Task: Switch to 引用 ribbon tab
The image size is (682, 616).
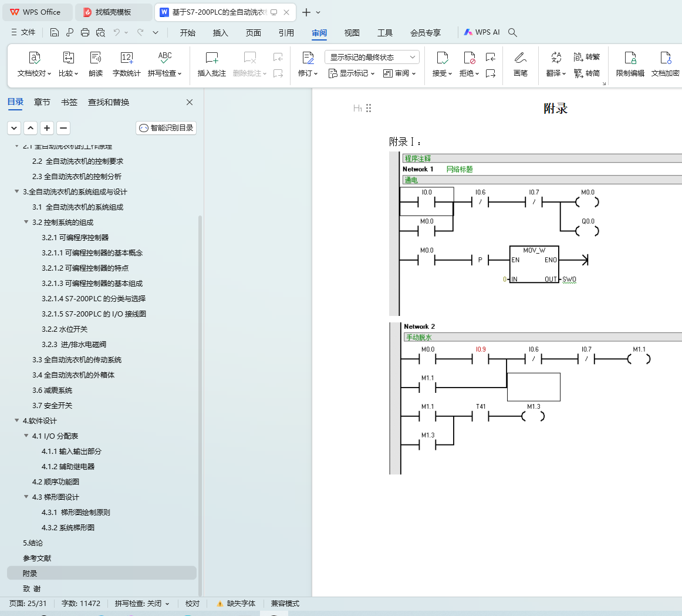Action: coord(286,33)
